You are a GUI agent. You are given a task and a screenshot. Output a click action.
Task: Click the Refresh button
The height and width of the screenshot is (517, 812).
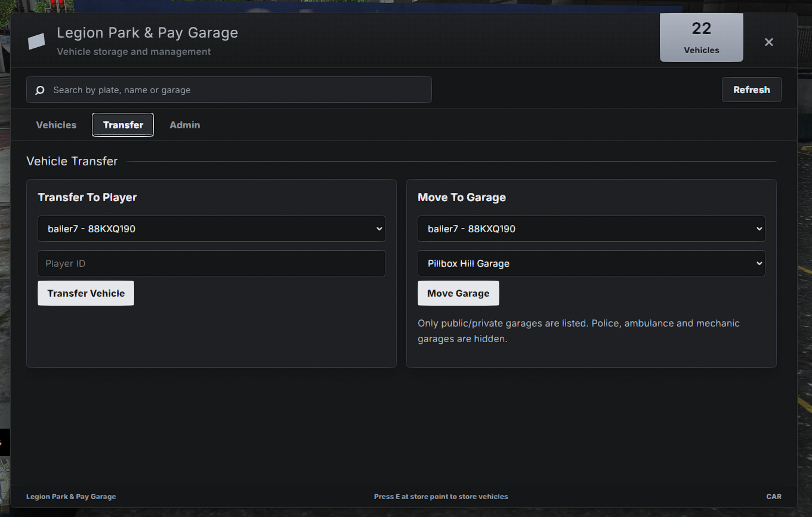pyautogui.click(x=752, y=90)
